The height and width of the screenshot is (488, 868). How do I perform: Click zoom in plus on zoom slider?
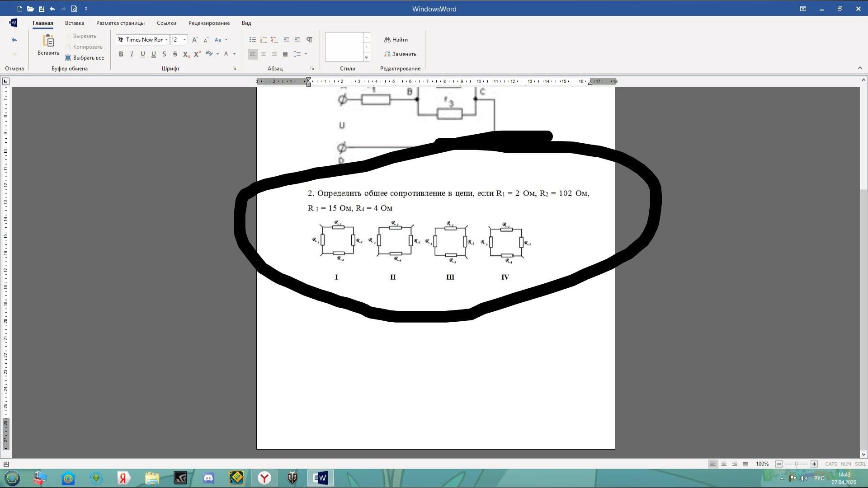pos(814,464)
